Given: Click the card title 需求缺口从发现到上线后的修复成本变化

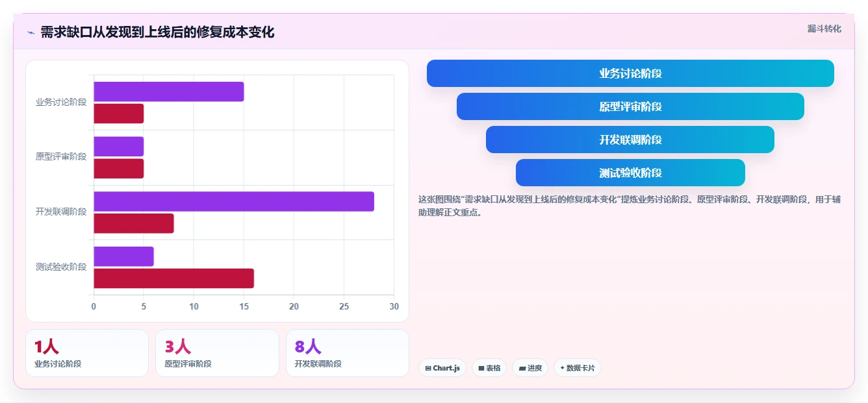Looking at the screenshot, I should [x=157, y=32].
